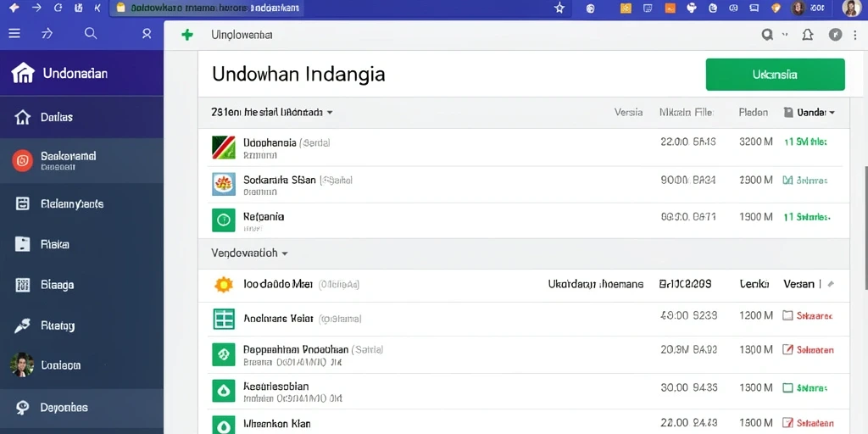The height and width of the screenshot is (434, 868).
Task: Click the Kesuriesobian app name
Action: [x=275, y=386]
